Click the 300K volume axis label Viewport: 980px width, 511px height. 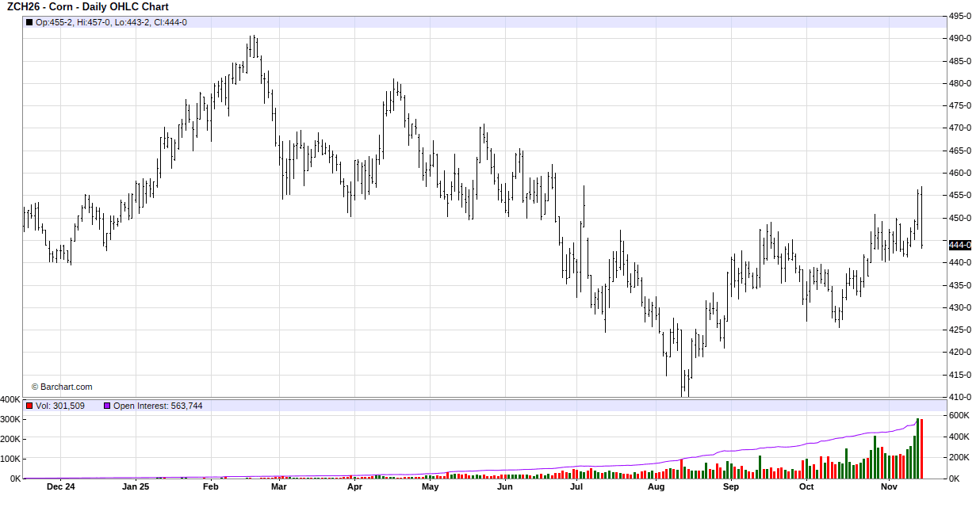pyautogui.click(x=10, y=419)
